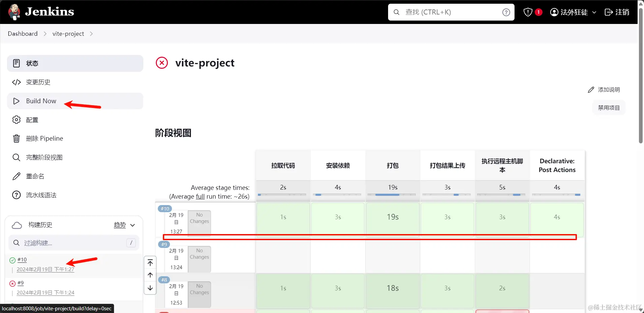Open the vite-project breadcrumb chevron
Image resolution: width=644 pixels, height=313 pixels.
(x=91, y=34)
